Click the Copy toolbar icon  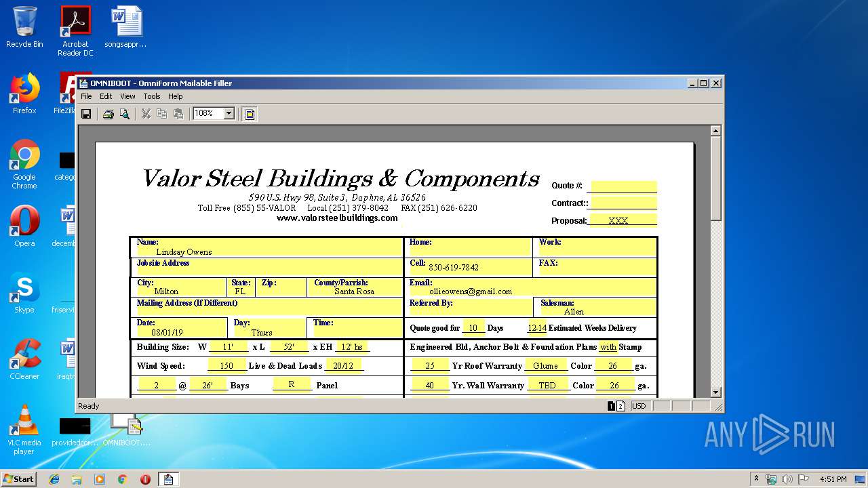pos(161,114)
